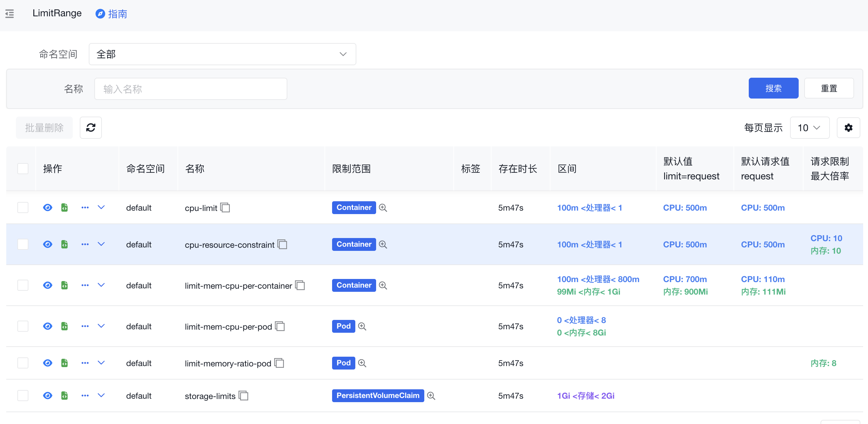The width and height of the screenshot is (868, 424).
Task: Expand the storage-limits row chevron
Action: click(x=101, y=396)
